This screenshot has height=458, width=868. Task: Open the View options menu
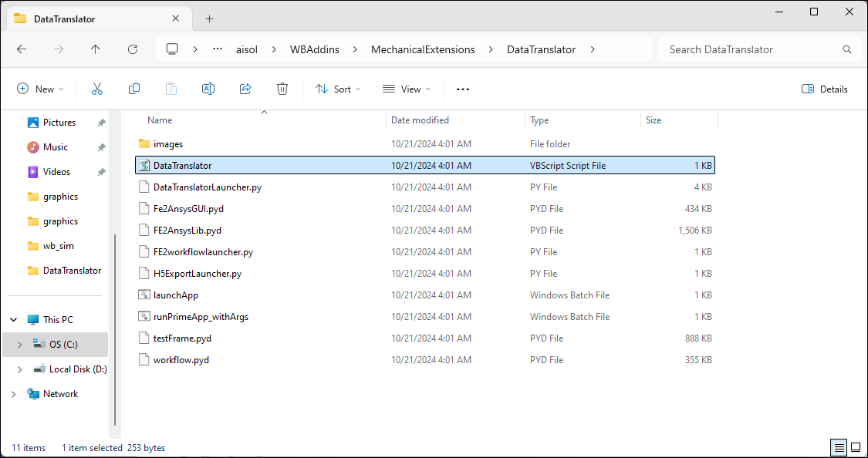click(406, 88)
